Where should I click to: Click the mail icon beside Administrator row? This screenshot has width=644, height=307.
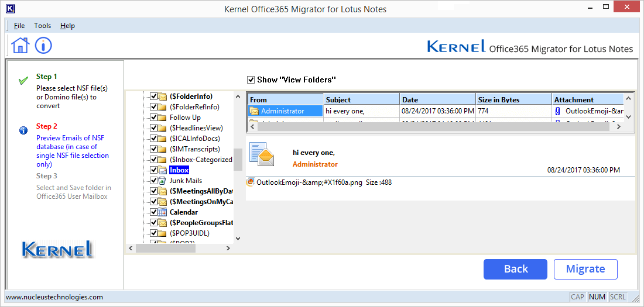coord(254,111)
